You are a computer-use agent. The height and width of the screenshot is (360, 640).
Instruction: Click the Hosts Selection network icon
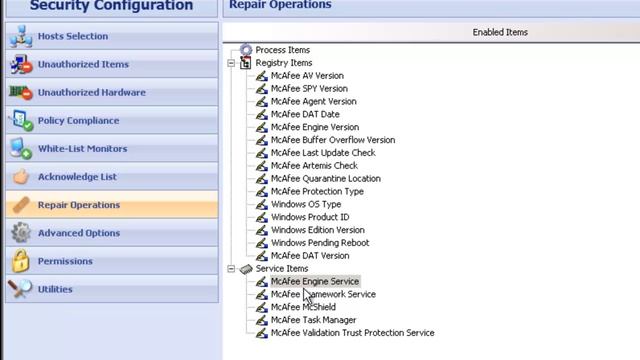[21, 36]
